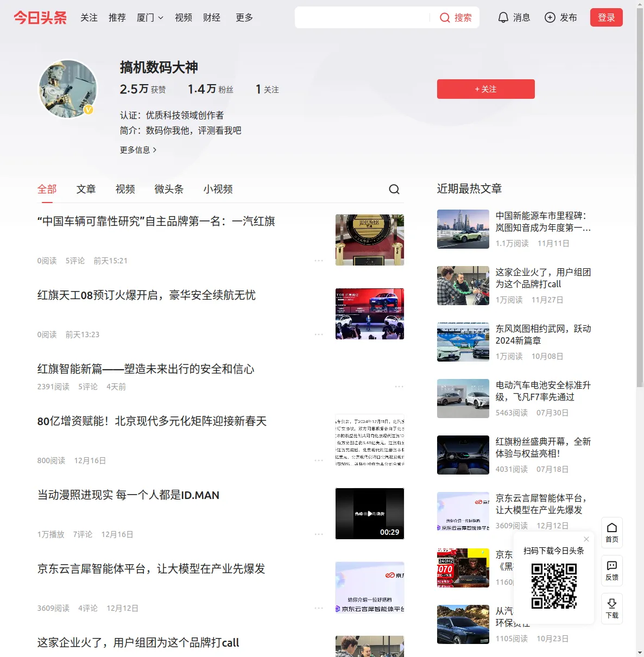This screenshot has width=644, height=657.
Task: Open more options for the 北京现代 article
Action: tap(319, 460)
